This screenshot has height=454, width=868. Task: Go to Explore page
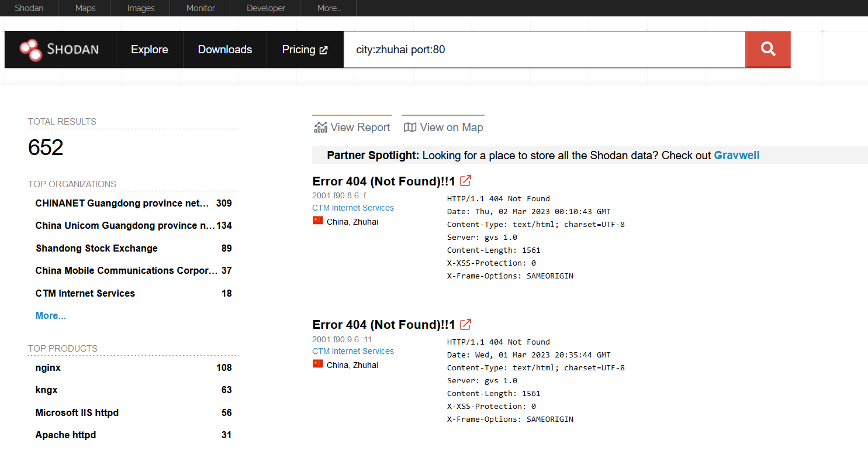click(x=150, y=50)
